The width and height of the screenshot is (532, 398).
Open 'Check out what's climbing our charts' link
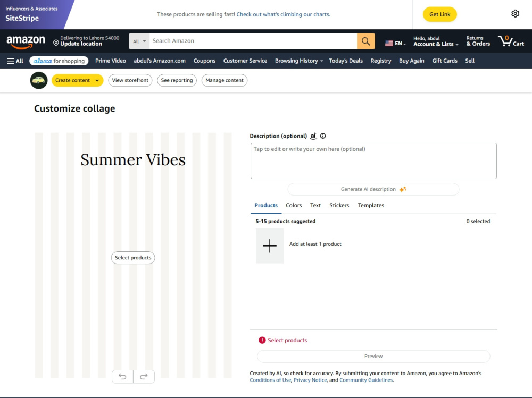tap(284, 14)
